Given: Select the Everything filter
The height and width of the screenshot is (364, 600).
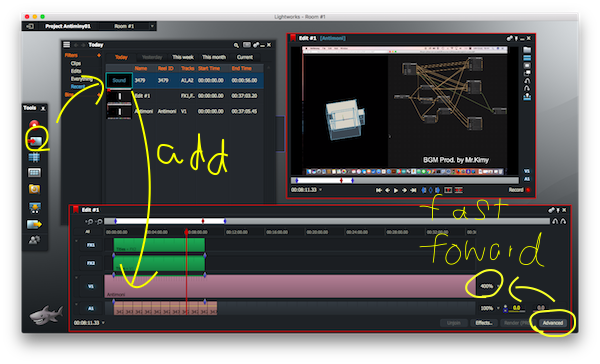Looking at the screenshot, I should pos(82,79).
